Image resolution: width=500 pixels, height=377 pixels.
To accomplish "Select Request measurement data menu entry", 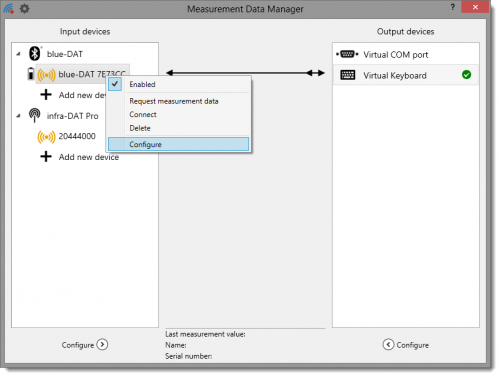I will point(174,101).
